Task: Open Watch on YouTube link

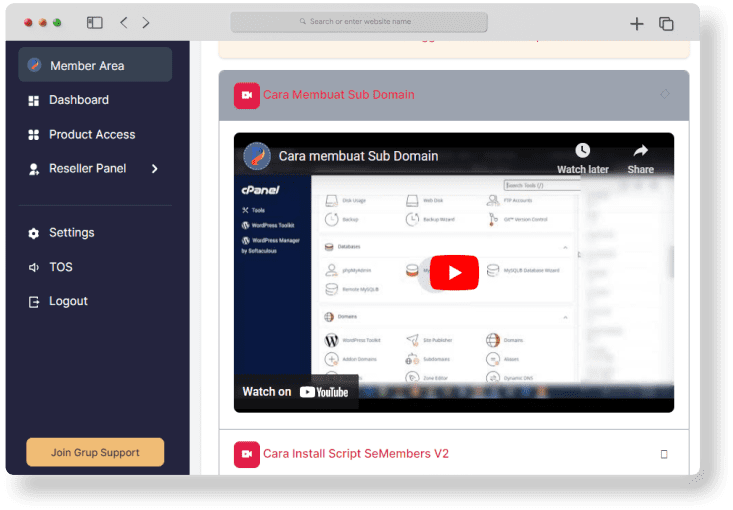Action: click(x=296, y=392)
